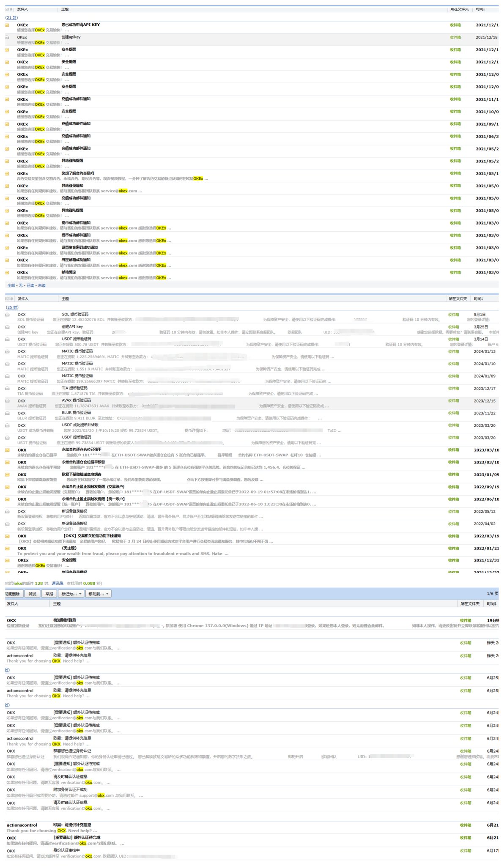The width and height of the screenshot is (504, 866).
Task: Open the 身份认证审核中 message
Action: [x=66, y=850]
